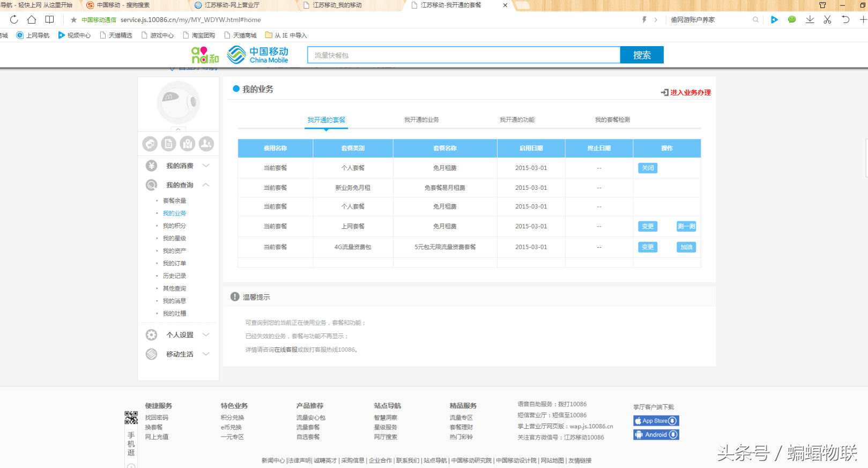Open the 视频中心 bookmark

[75, 35]
